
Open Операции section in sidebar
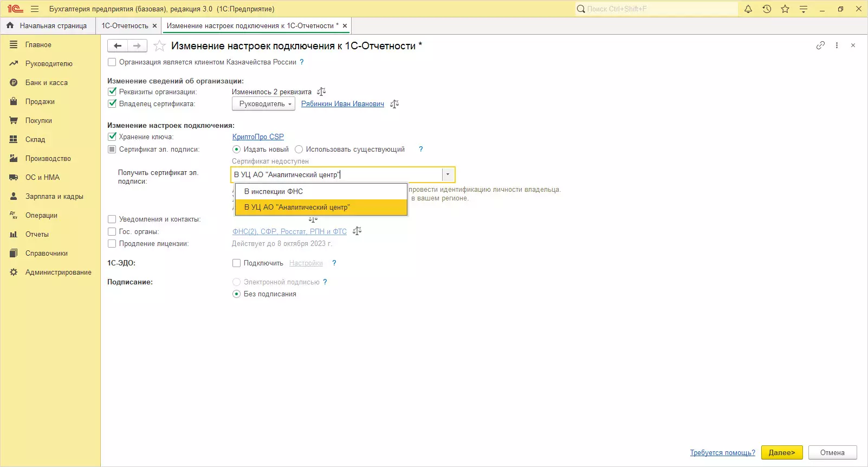click(50, 216)
